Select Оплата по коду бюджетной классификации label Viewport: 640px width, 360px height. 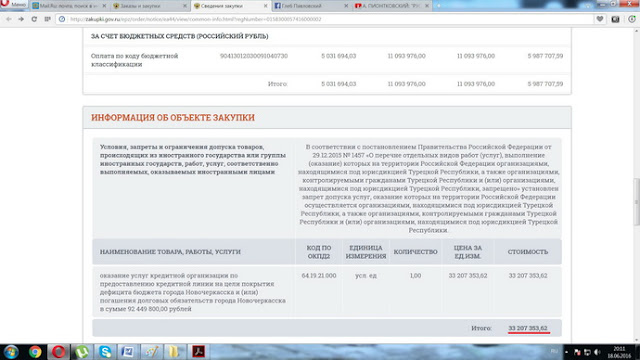135,60
